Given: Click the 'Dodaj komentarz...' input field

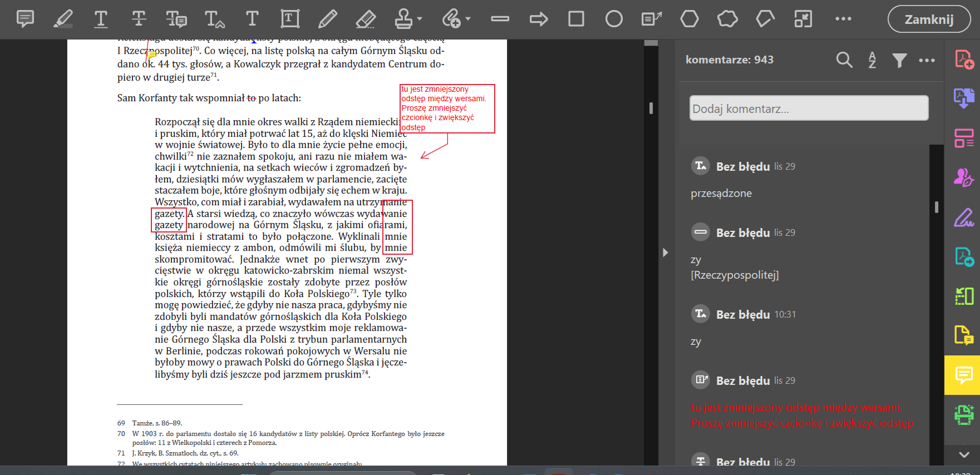Looking at the screenshot, I should (809, 108).
